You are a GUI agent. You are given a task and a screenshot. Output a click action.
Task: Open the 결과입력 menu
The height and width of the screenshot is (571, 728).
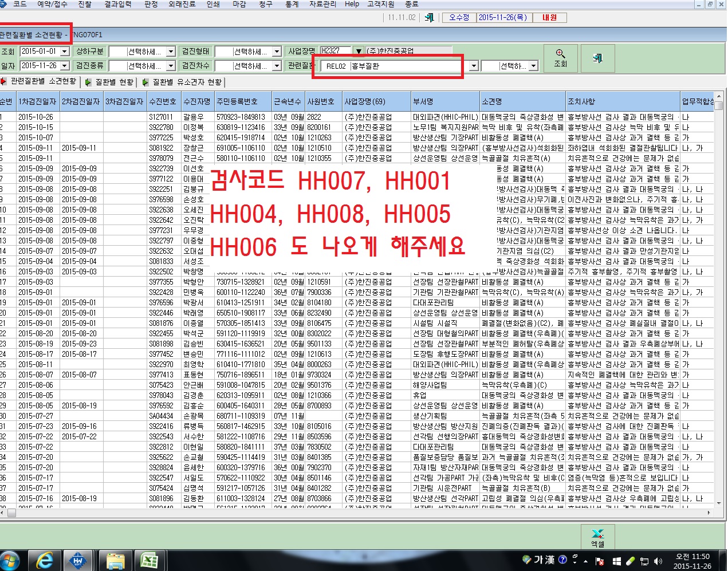(x=118, y=4)
